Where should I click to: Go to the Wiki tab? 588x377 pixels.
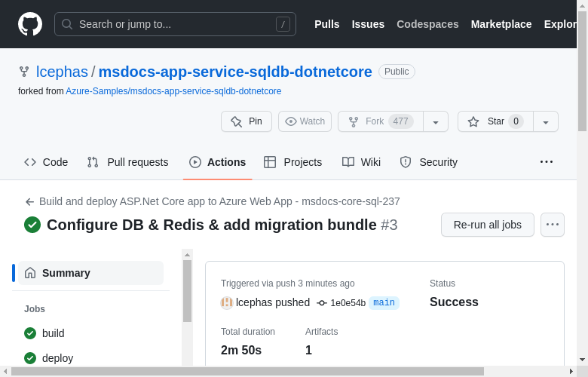tap(362, 162)
